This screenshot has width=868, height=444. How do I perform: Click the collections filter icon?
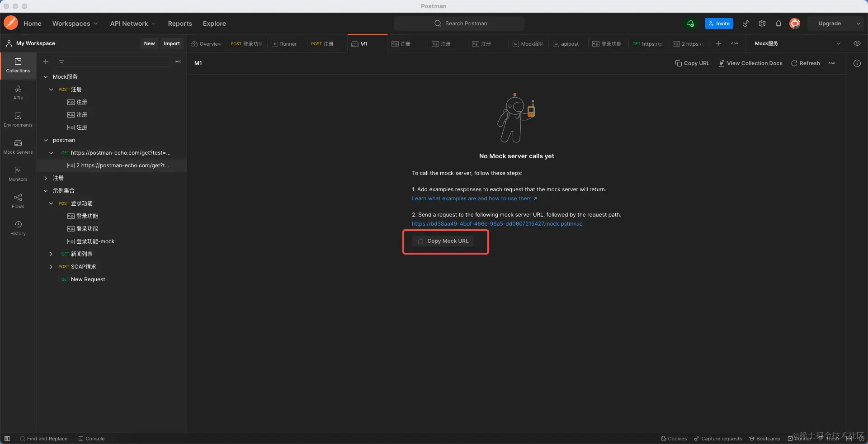click(x=61, y=61)
